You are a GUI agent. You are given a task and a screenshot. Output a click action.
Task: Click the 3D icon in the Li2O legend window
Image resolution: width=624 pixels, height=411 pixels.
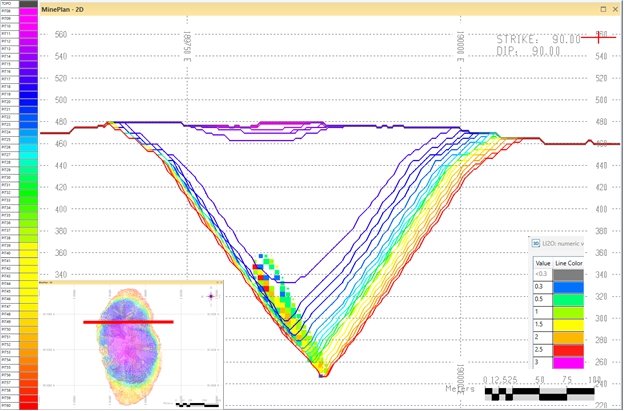tap(535, 242)
